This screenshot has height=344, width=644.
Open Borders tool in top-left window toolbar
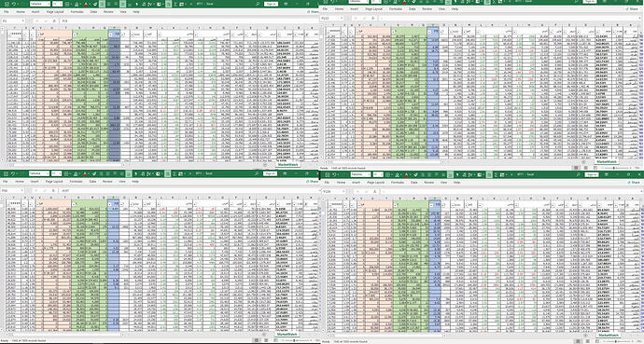coord(66,4)
